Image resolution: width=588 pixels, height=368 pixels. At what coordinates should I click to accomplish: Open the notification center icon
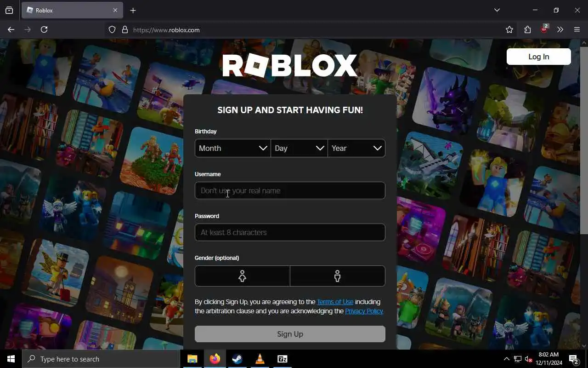(x=574, y=359)
